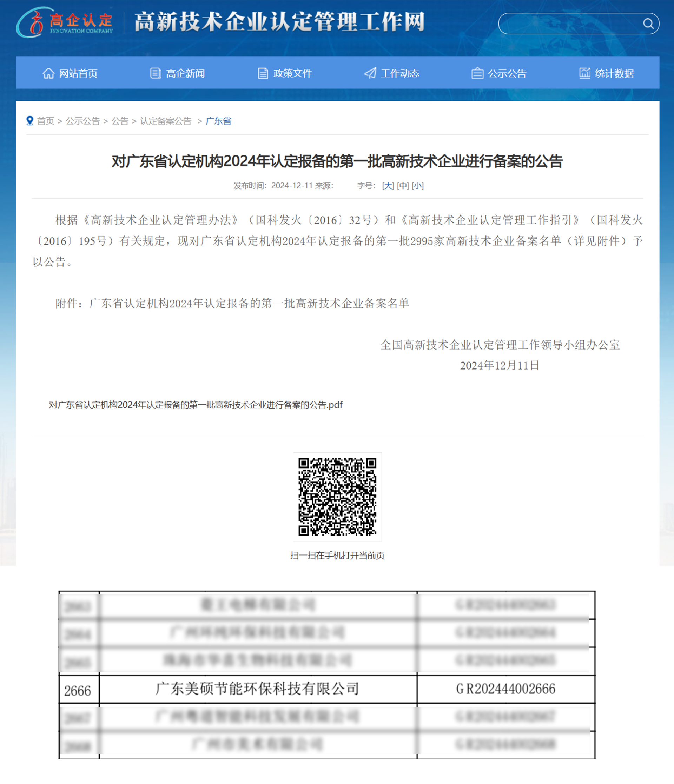Viewport: 674px width, 784px height.
Task: Open the 网站首页 menu item
Action: tap(78, 73)
